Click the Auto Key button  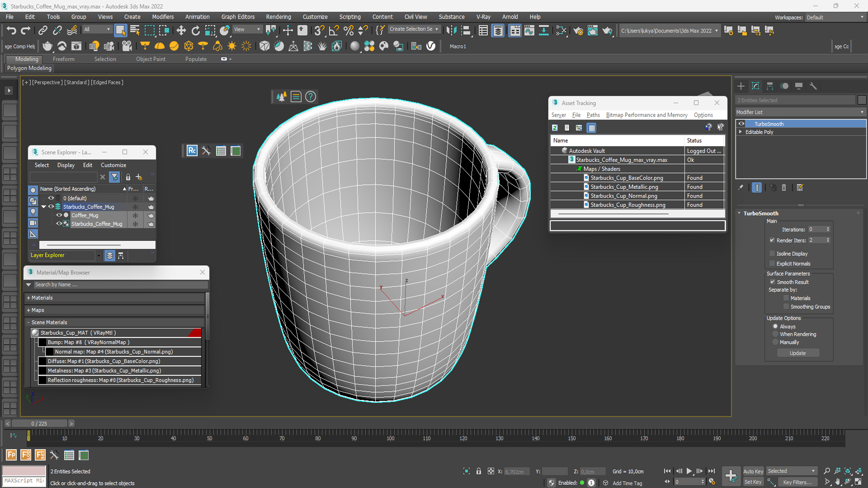(x=753, y=471)
